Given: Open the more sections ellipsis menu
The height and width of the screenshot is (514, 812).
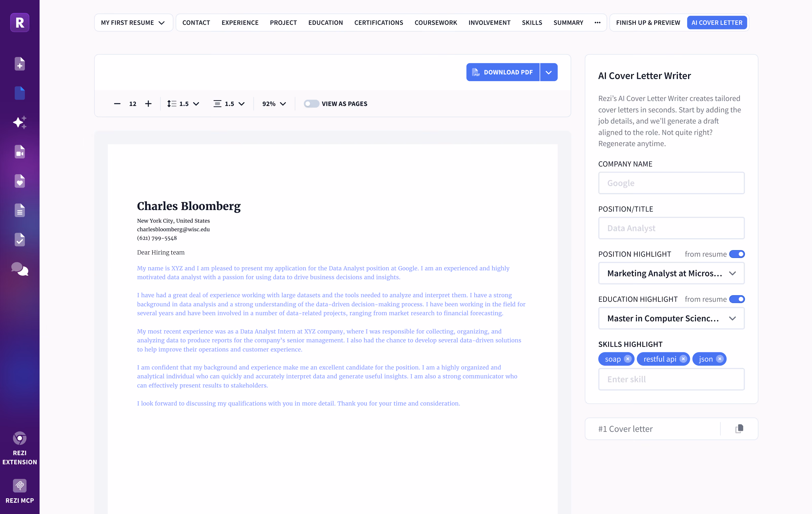Looking at the screenshot, I should point(598,23).
